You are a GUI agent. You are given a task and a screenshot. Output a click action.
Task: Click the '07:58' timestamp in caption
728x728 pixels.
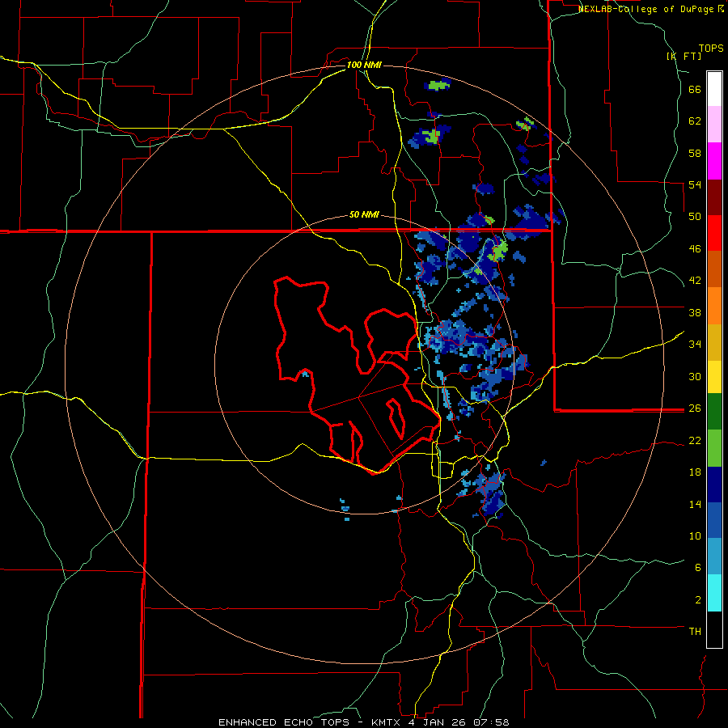coord(491,722)
